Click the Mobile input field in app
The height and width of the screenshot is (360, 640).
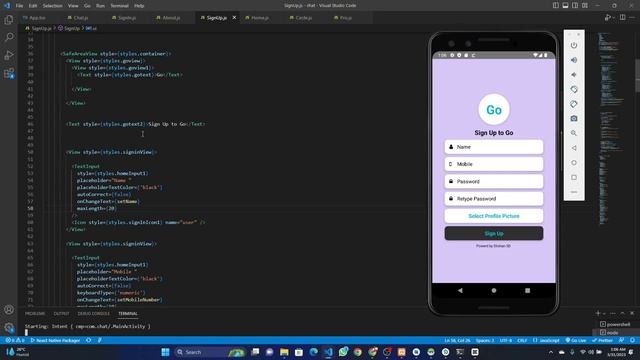[494, 164]
